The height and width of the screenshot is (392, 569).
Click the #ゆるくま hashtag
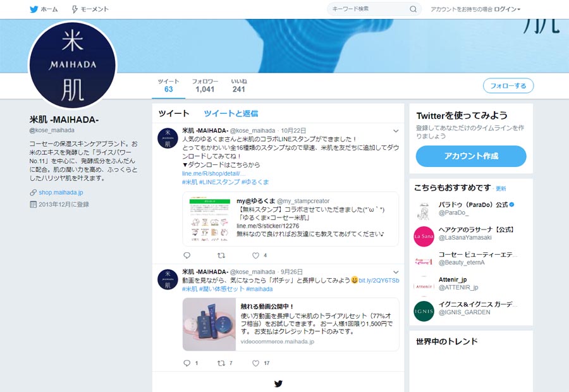pyautogui.click(x=255, y=182)
